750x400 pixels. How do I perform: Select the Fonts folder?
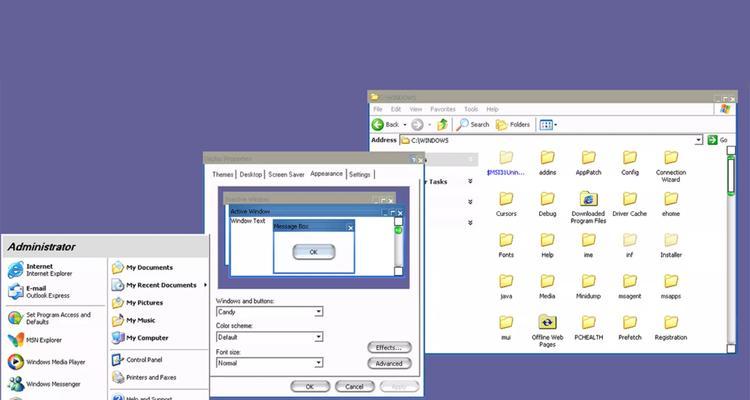tap(506, 245)
